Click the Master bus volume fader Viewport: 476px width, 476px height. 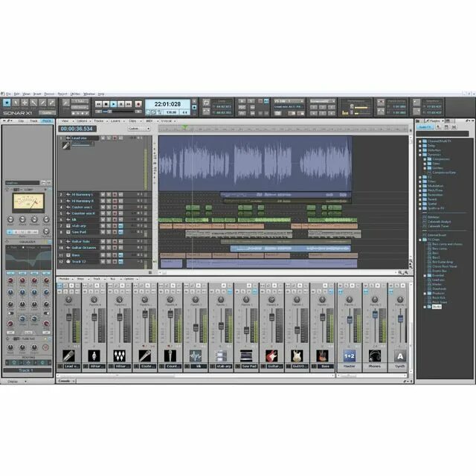(x=350, y=320)
